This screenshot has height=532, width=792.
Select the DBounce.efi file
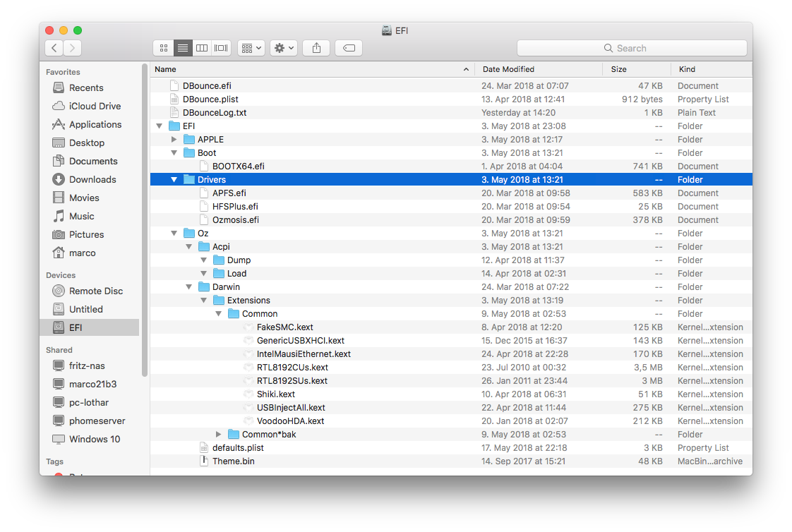[451, 86]
